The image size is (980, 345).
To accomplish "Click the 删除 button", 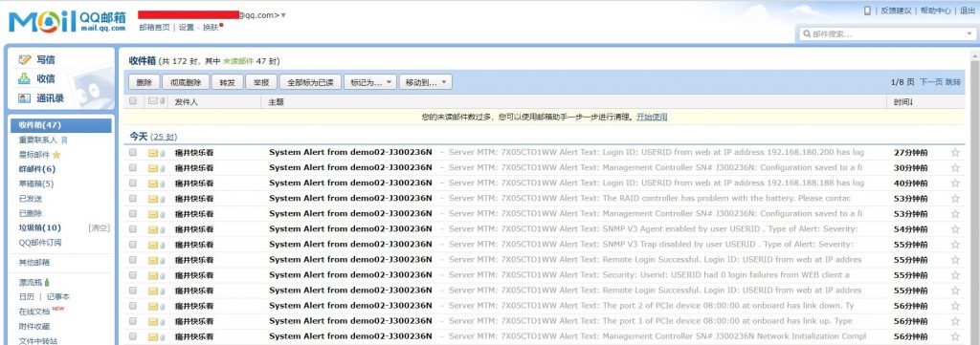I will 144,82.
